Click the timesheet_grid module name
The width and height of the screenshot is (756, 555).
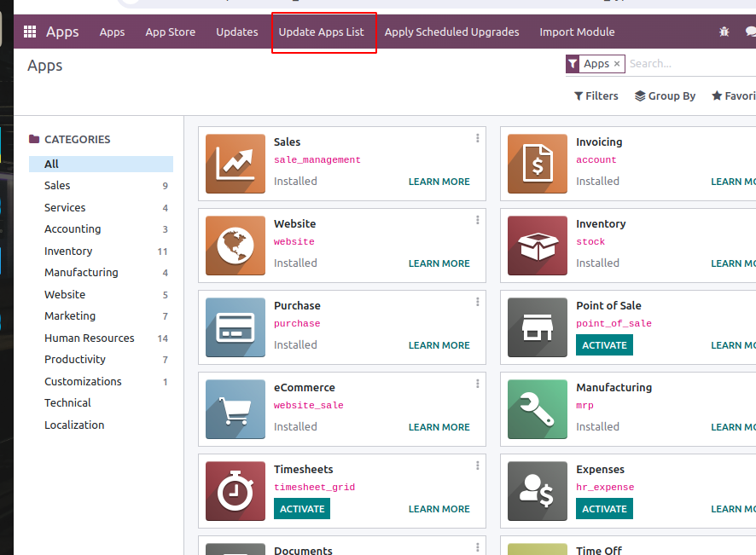[x=314, y=487]
